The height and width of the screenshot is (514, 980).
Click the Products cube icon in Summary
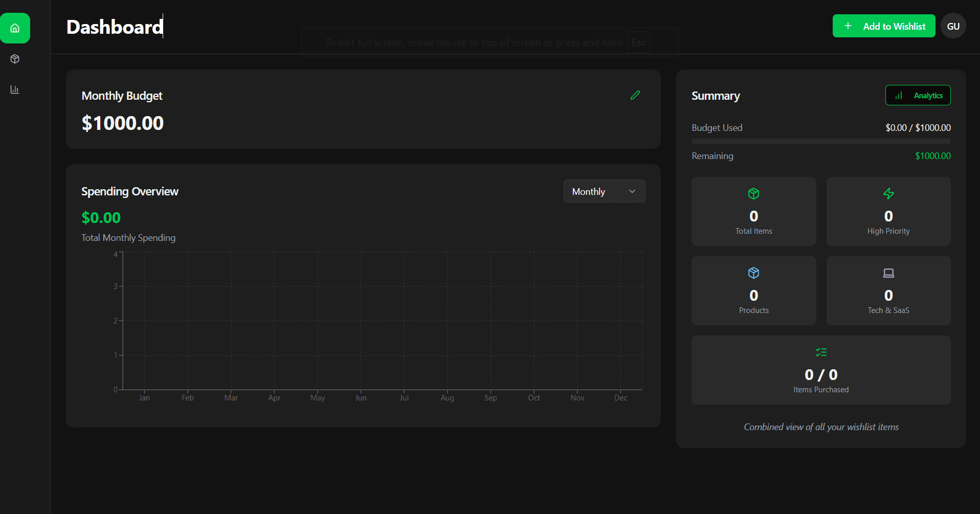pyautogui.click(x=753, y=273)
